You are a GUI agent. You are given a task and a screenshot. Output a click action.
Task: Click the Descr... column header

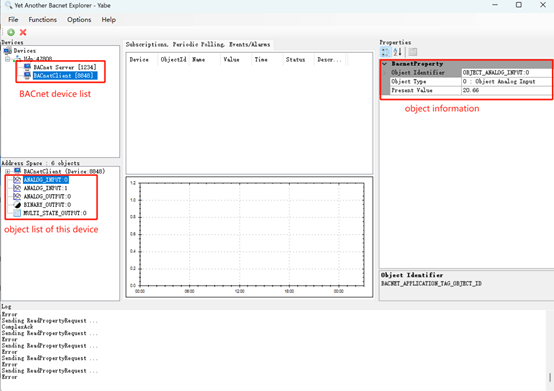point(330,60)
